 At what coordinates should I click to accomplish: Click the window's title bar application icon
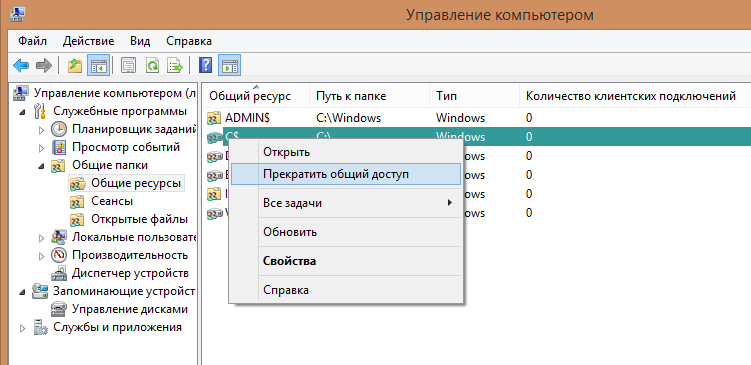(18, 14)
